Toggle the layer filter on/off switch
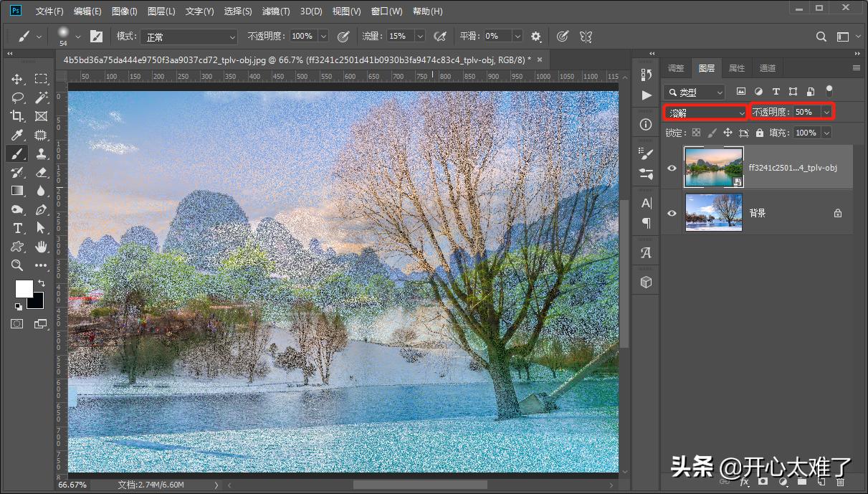The width and height of the screenshot is (868, 494). point(829,91)
